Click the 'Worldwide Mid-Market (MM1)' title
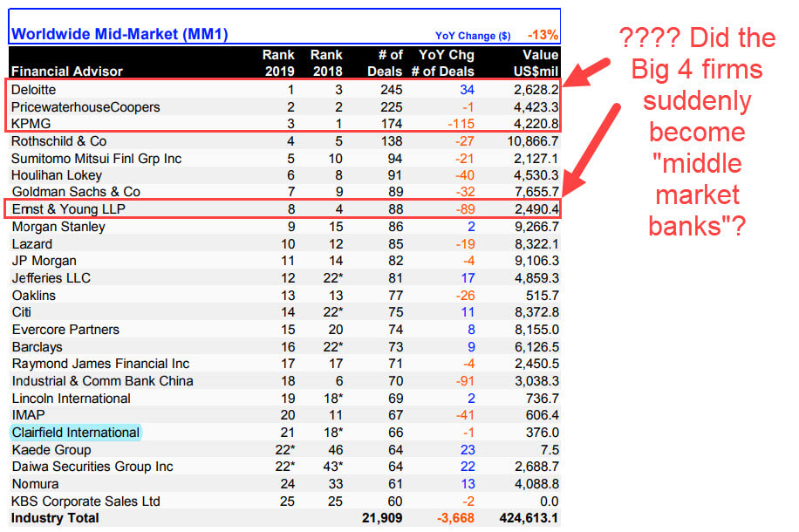Image resolution: width=799 pixels, height=532 pixels. tap(120, 34)
